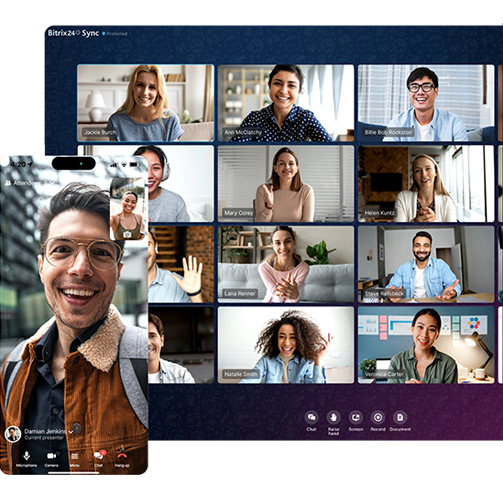This screenshot has width=503, height=498.
Task: Open Attendees list on phone
Action: [x=29, y=183]
